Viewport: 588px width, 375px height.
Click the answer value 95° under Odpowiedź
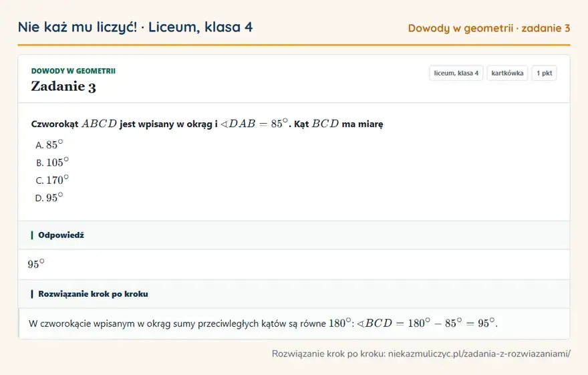pyautogui.click(x=36, y=264)
